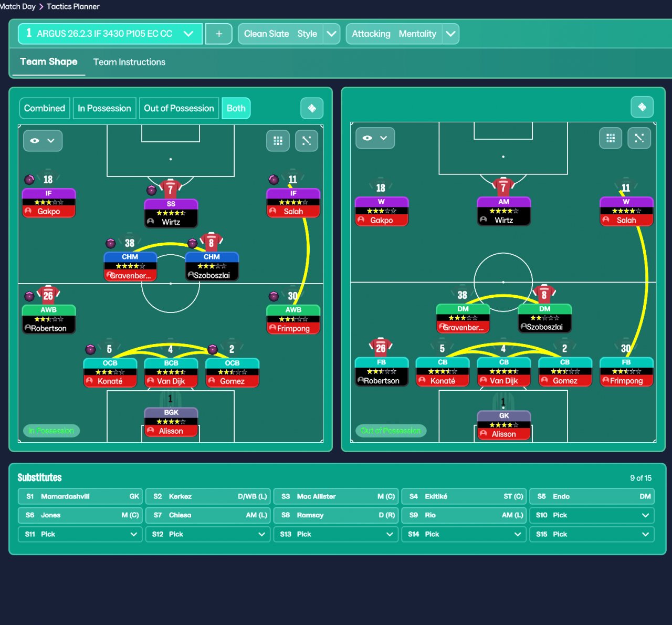
Task: Open the eye view dropdown on in-possession pitch
Action: [43, 141]
